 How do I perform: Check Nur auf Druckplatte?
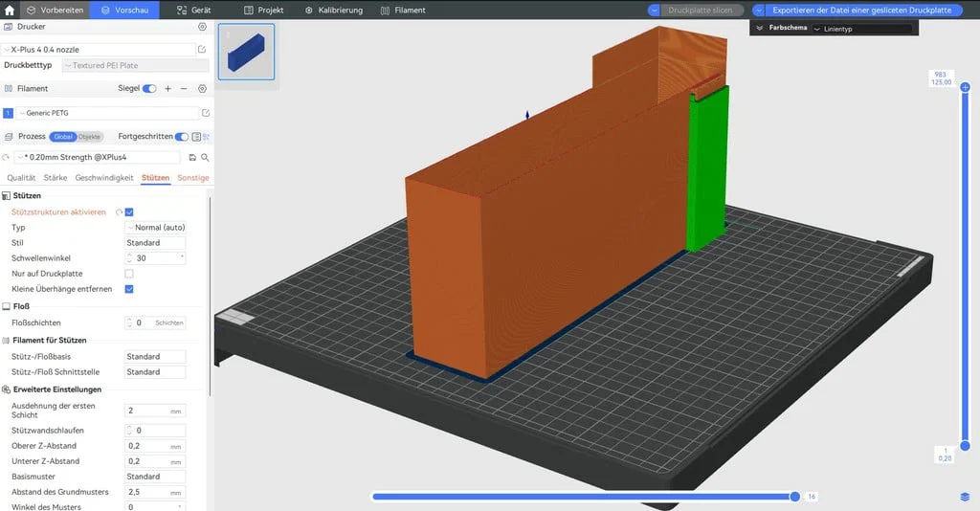[129, 274]
